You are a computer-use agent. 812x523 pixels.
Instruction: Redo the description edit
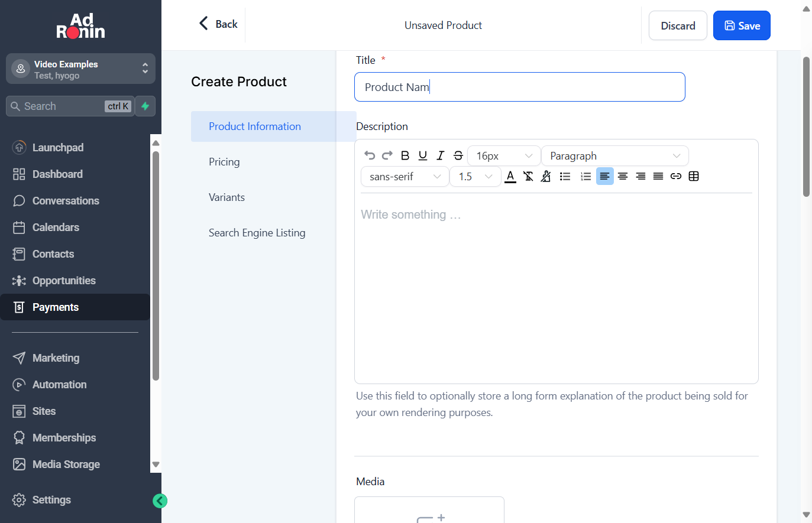pos(387,155)
